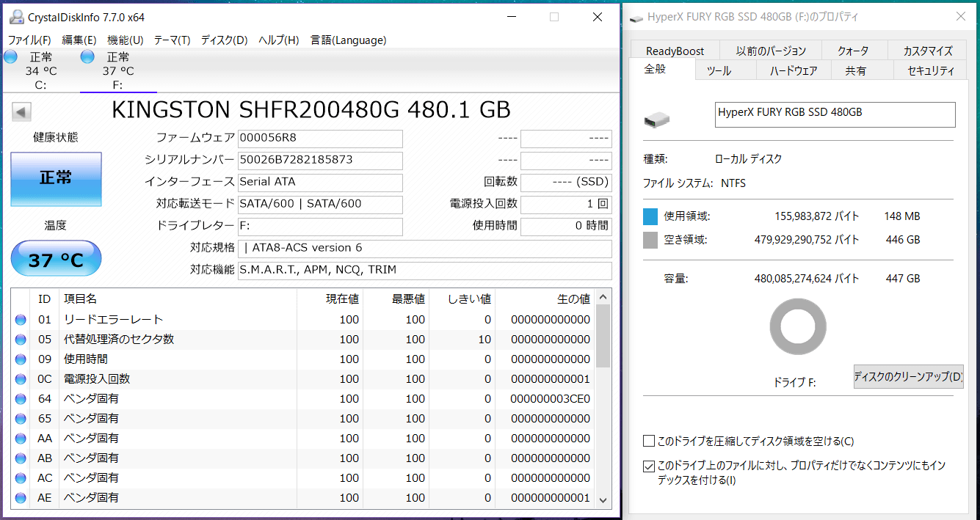Image resolution: width=980 pixels, height=520 pixels.
Task: Open the 機能(U) menu
Action: [126, 40]
